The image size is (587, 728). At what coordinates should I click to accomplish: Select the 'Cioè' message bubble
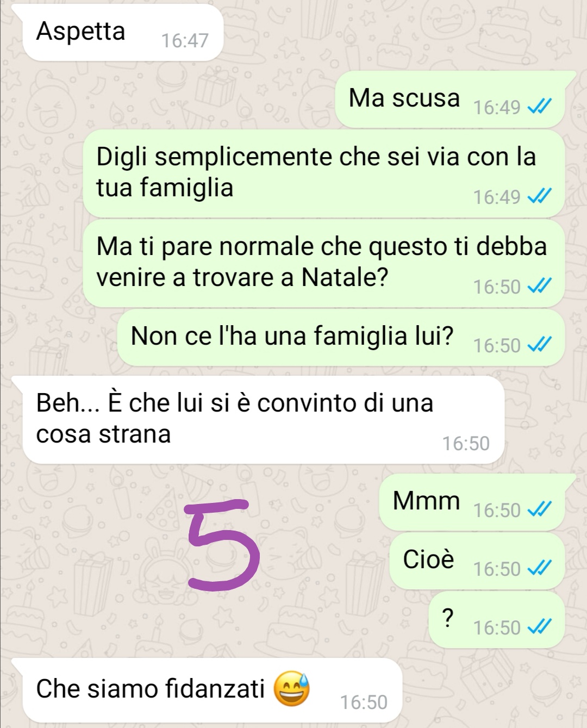pos(477,561)
